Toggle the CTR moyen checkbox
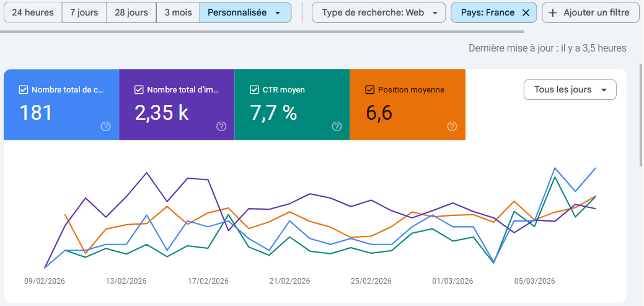The image size is (644, 306). pos(254,89)
